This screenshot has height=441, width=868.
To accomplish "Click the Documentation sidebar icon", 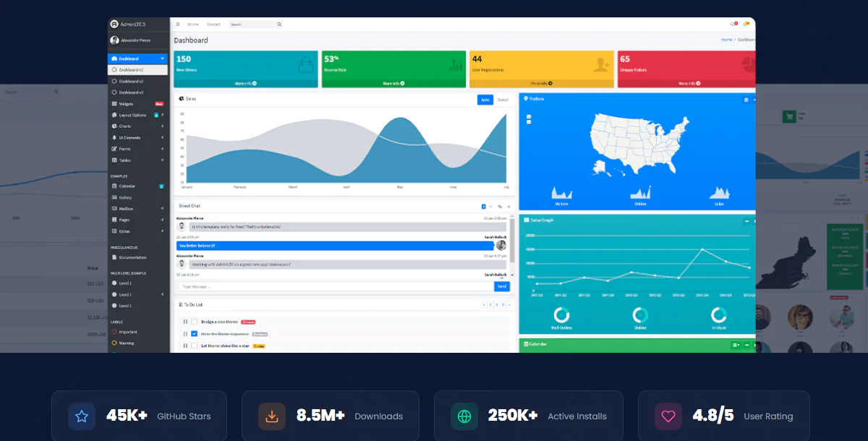I will click(114, 257).
